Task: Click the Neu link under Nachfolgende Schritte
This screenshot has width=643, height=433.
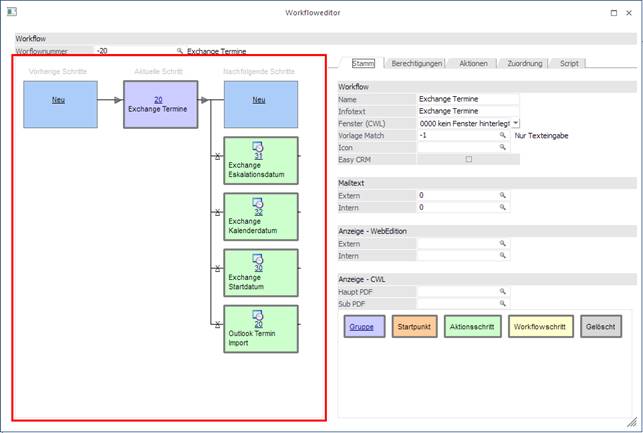Action: [259, 100]
